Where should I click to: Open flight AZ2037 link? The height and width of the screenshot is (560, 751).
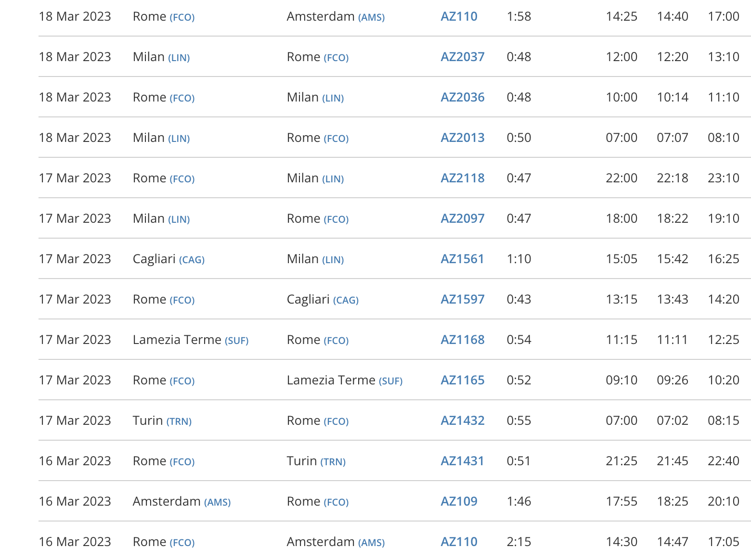[462, 57]
